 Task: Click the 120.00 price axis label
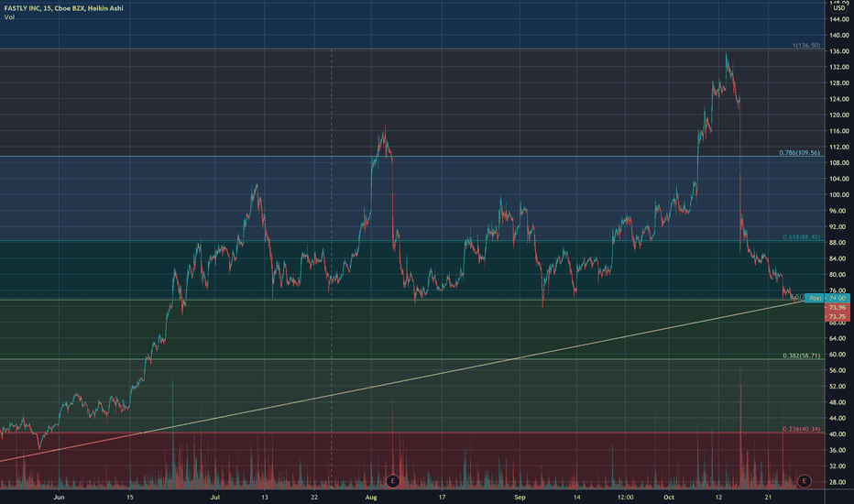838,115
